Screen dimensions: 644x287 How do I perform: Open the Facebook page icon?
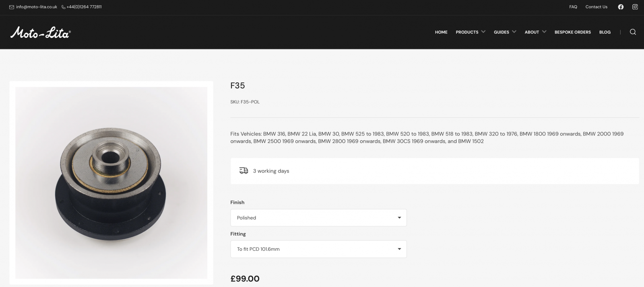point(621,7)
